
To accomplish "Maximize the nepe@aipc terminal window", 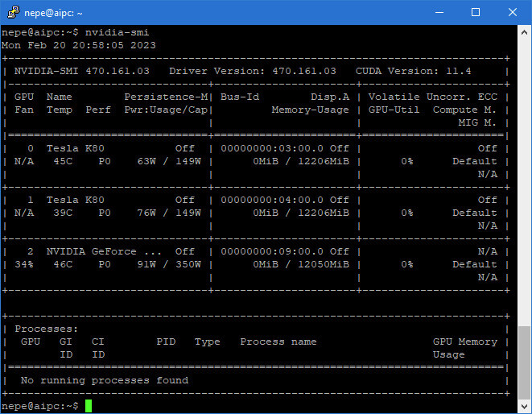I will (x=476, y=12).
